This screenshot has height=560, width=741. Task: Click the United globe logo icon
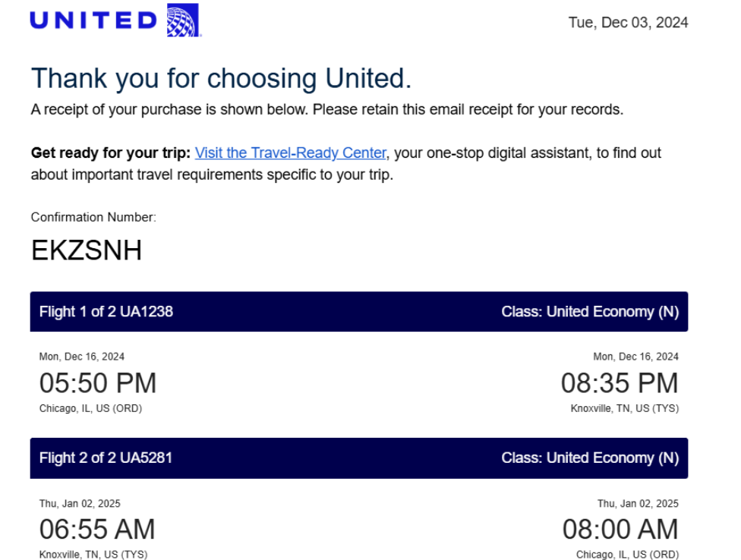184,20
